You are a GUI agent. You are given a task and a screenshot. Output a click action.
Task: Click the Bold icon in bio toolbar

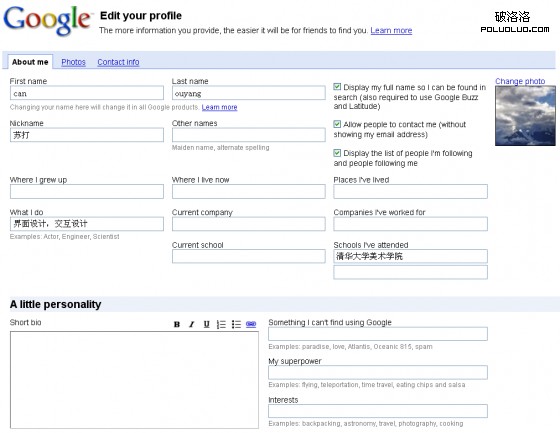(177, 324)
